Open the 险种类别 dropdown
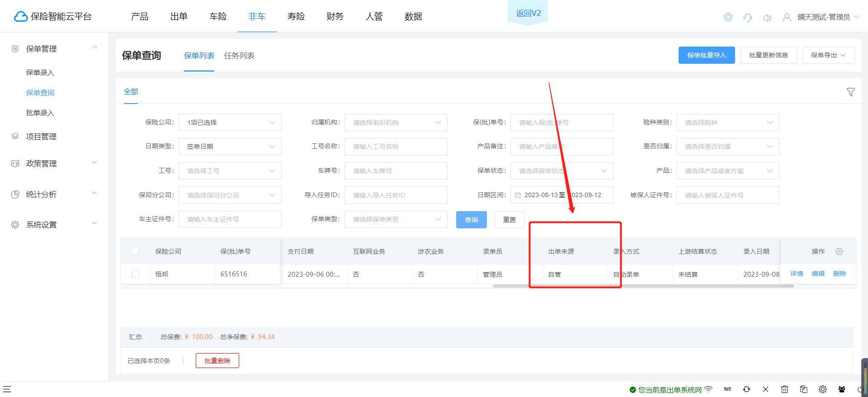This screenshot has height=397, width=868. (x=728, y=123)
